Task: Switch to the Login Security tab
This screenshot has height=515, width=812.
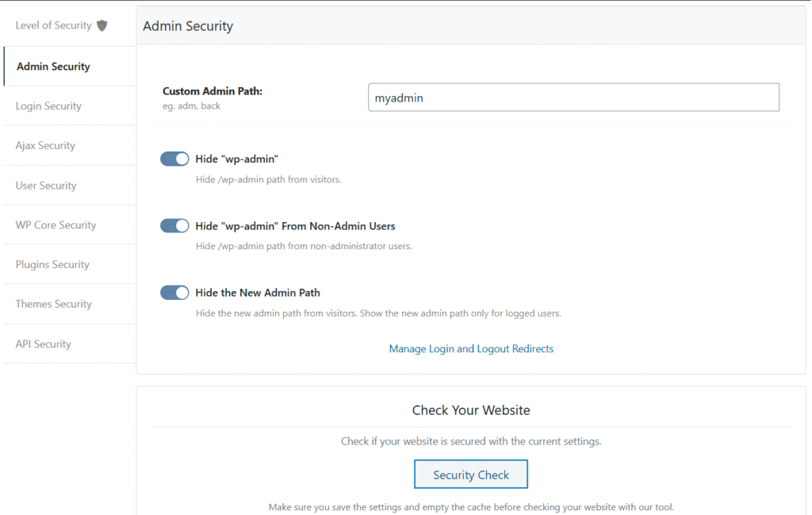Action: coord(48,106)
